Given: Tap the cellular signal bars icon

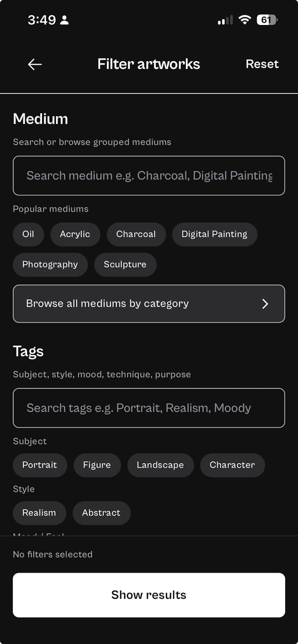Looking at the screenshot, I should [x=225, y=20].
